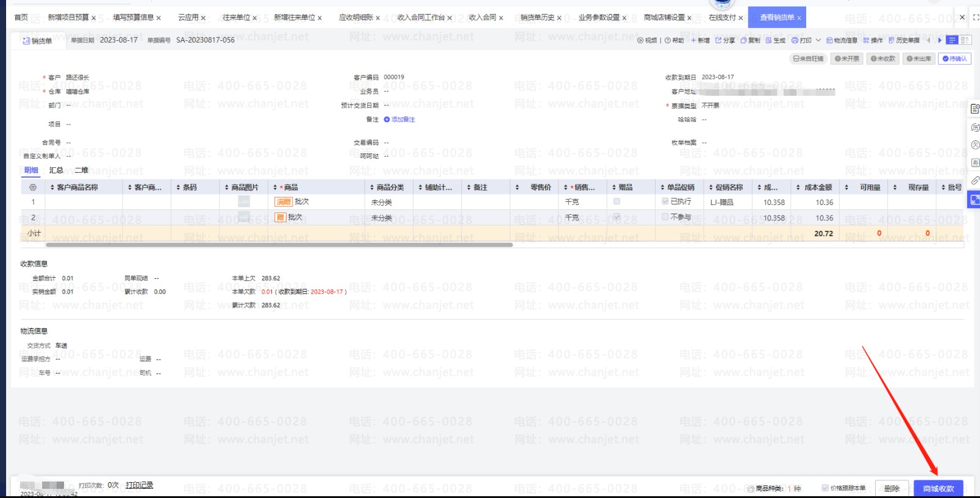980x498 pixels.
Task: Switch to the 汇总 summary tab
Action: 56,170
